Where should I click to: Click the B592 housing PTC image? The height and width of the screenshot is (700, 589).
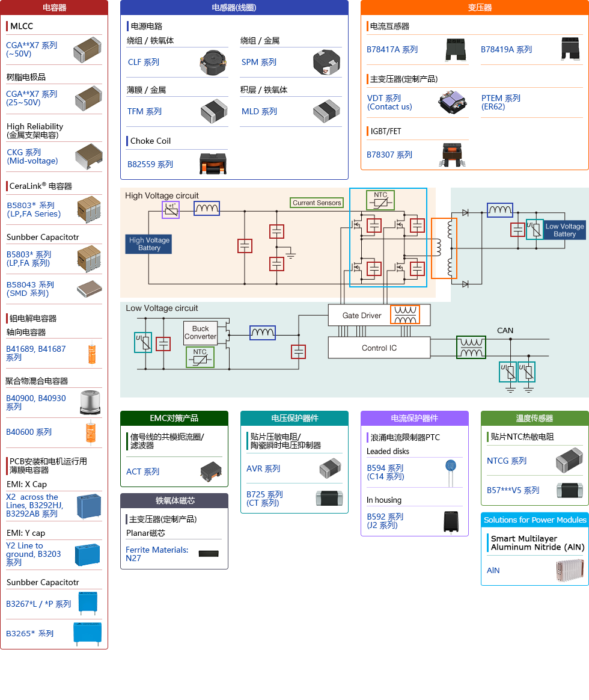[451, 521]
